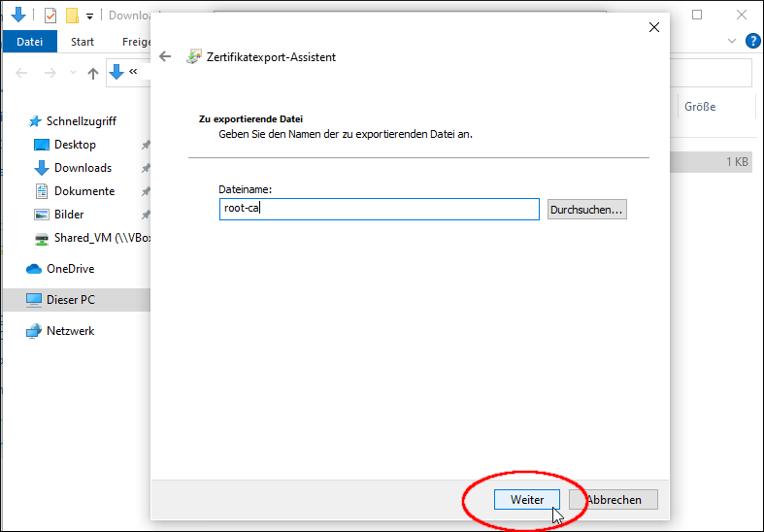Open Explorer help with the question mark
The height and width of the screenshot is (532, 764).
tap(752, 41)
